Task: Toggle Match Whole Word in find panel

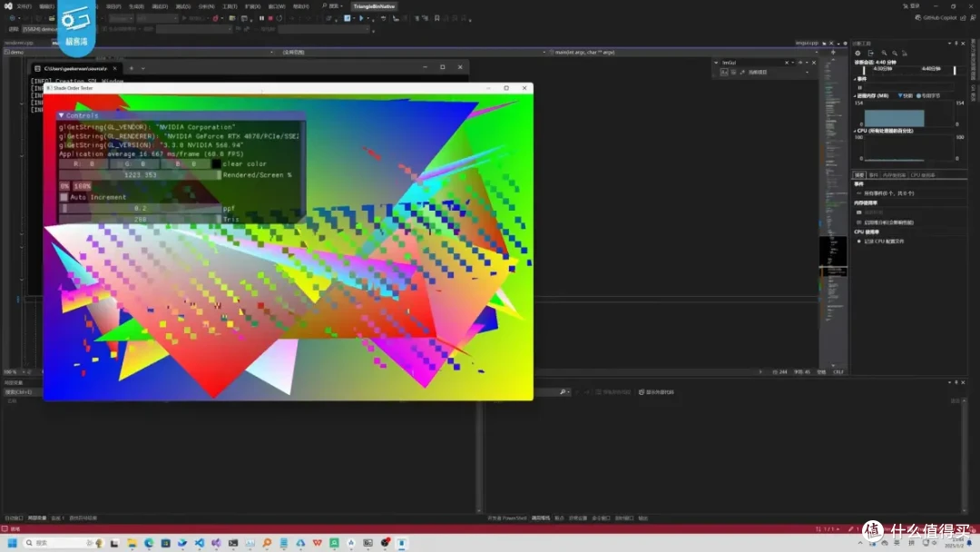Action: point(733,73)
